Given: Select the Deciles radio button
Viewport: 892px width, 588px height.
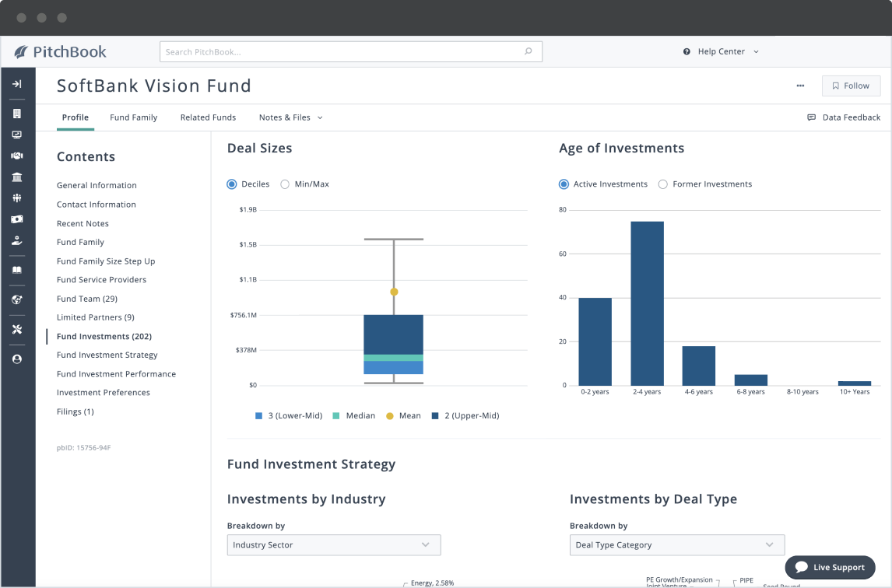Looking at the screenshot, I should point(231,184).
